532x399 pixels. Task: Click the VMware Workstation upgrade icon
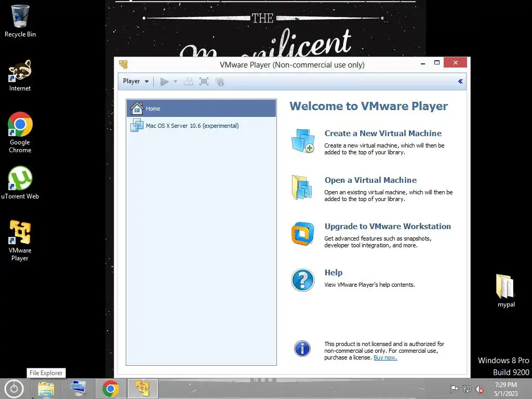click(303, 234)
